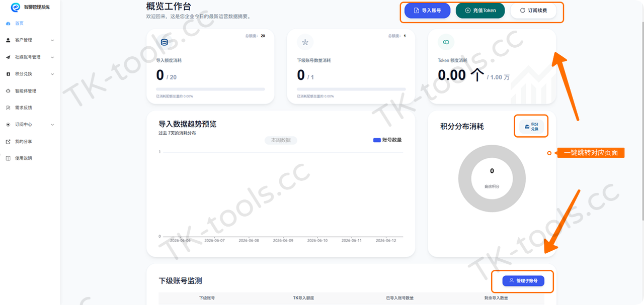
Task: Click the page vertical scrollbar
Action: pos(642,121)
